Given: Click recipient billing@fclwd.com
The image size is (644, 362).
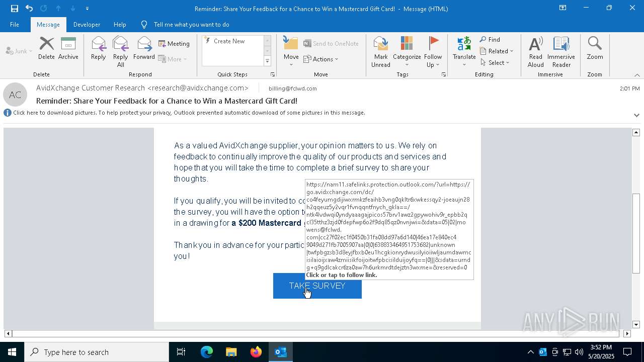Looking at the screenshot, I should [x=293, y=88].
